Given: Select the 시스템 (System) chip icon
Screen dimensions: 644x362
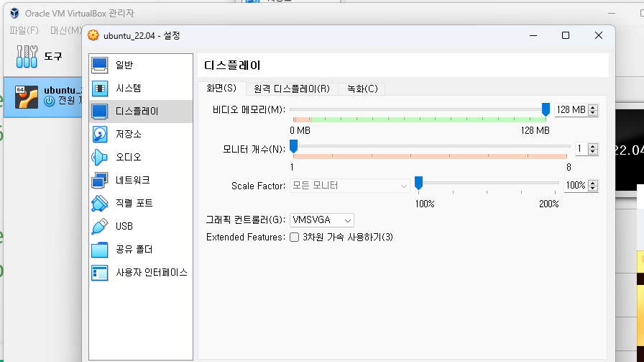Looking at the screenshot, I should [100, 88].
